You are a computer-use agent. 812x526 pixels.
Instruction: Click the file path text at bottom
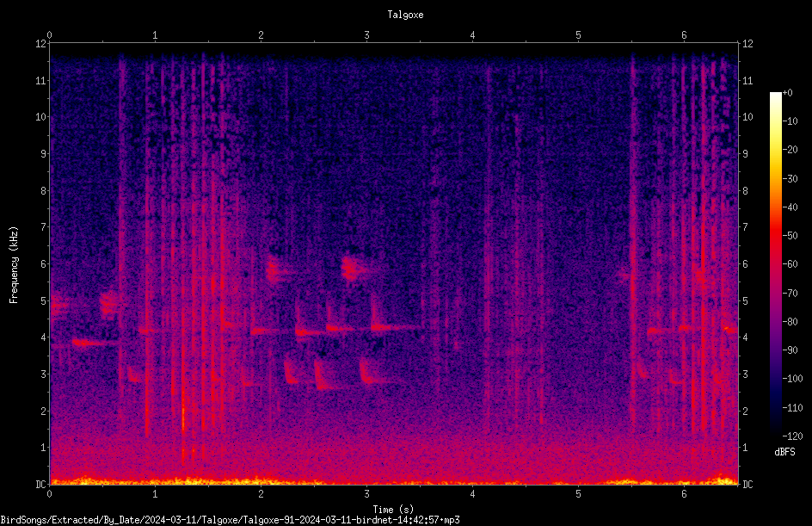point(230,520)
